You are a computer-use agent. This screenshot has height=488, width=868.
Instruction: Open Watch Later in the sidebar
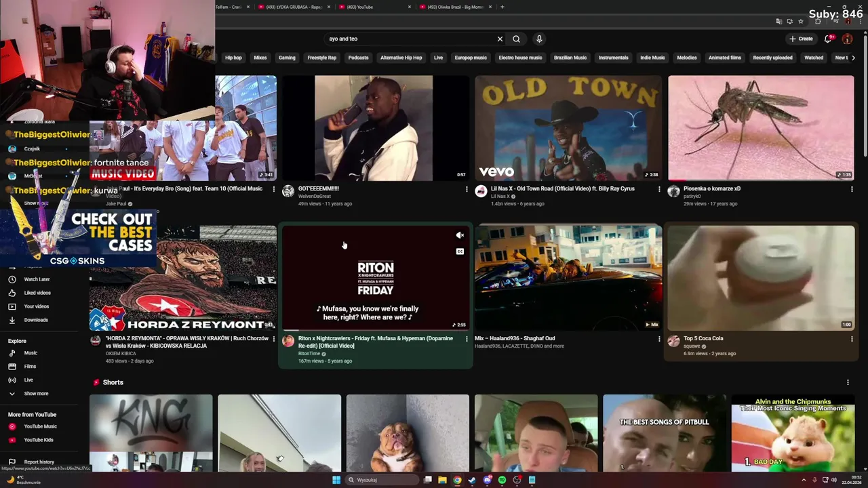click(37, 279)
